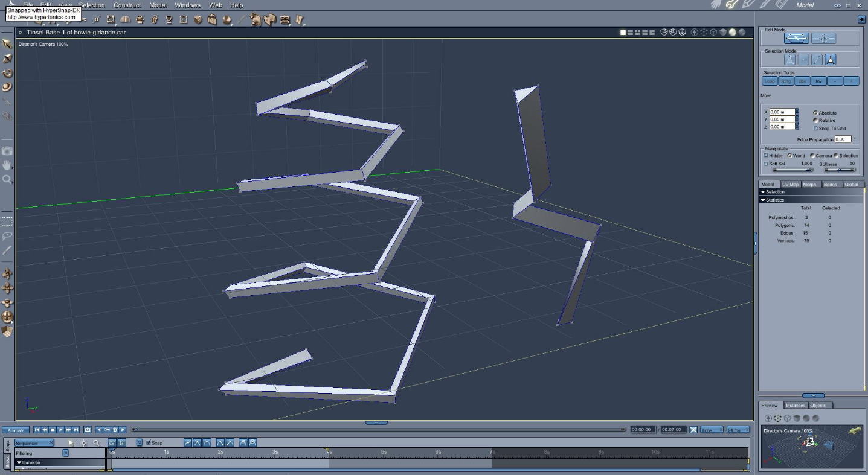
Task: Click the minus shrink selection button
Action: [835, 81]
